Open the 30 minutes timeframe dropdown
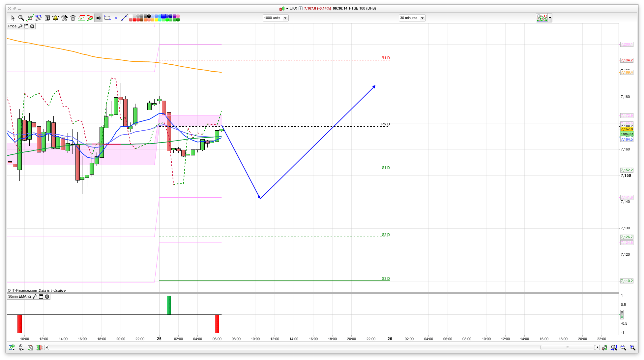 click(412, 18)
